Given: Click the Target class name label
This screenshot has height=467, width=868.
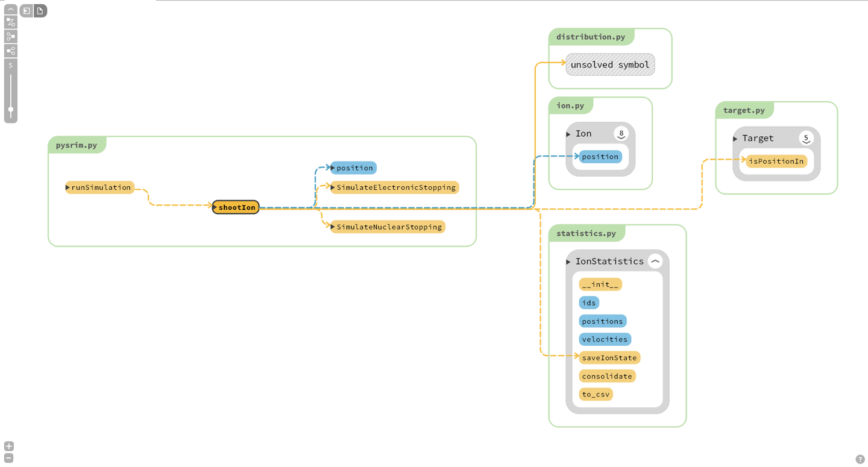Looking at the screenshot, I should (758, 139).
